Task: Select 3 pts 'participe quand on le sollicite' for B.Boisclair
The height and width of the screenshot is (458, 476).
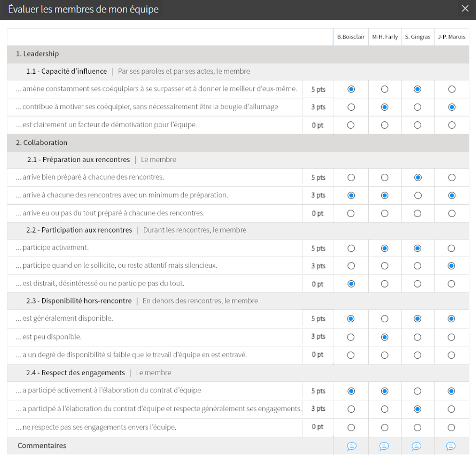Action: tap(351, 266)
